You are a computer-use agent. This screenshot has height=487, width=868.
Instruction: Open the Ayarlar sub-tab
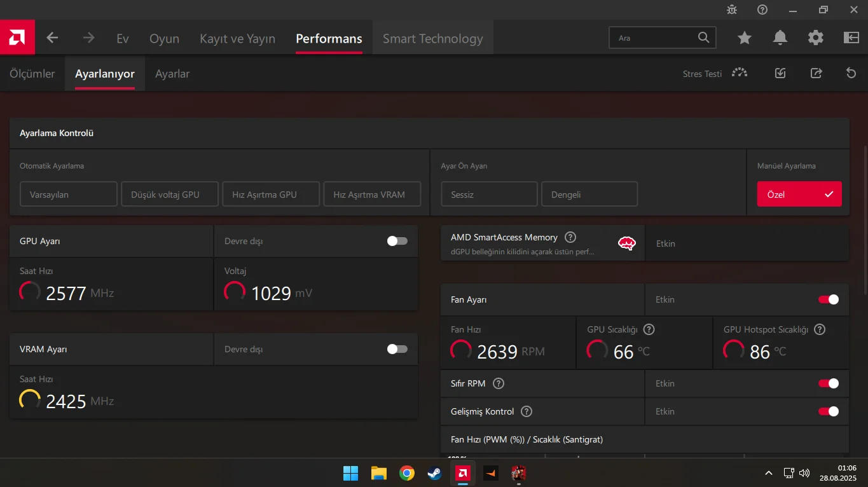[x=172, y=74]
